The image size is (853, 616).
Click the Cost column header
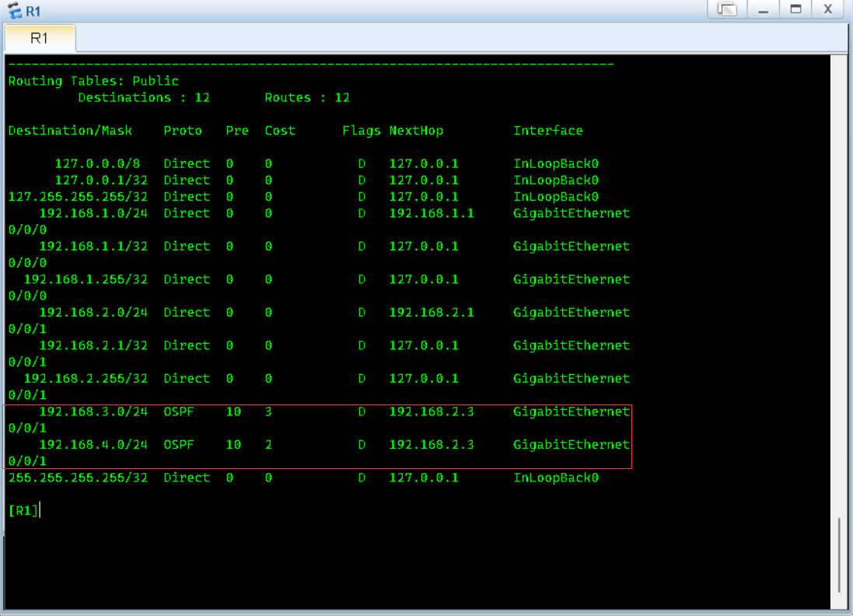tap(280, 131)
